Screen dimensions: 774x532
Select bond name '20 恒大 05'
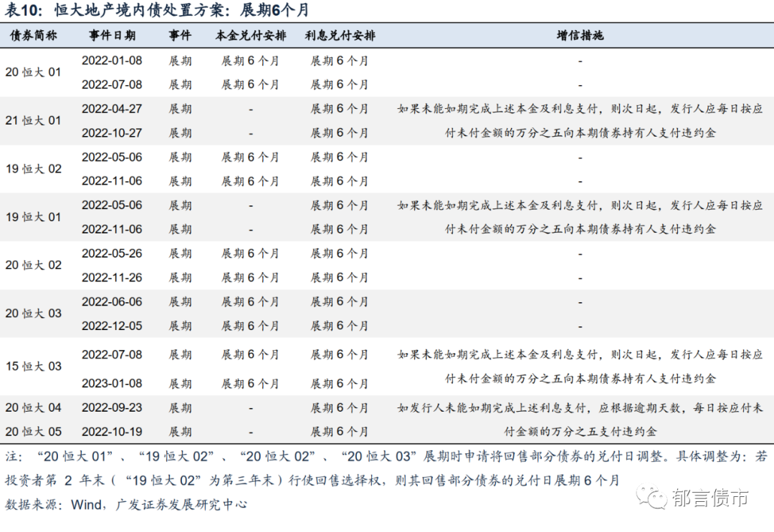click(x=33, y=432)
